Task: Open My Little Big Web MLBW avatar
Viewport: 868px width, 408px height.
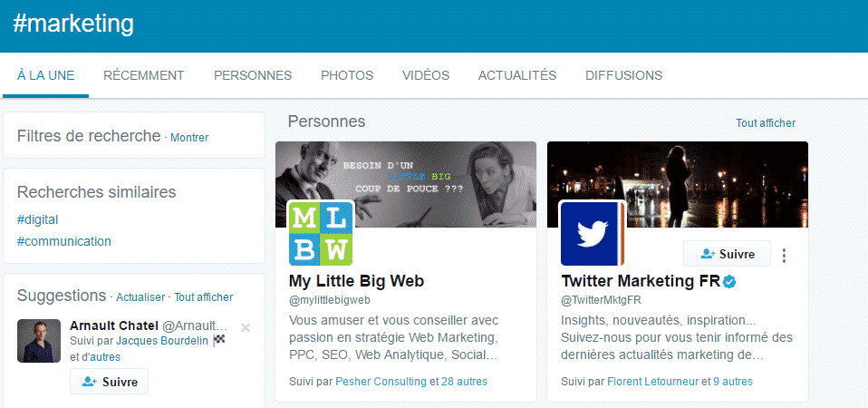Action: tap(321, 233)
